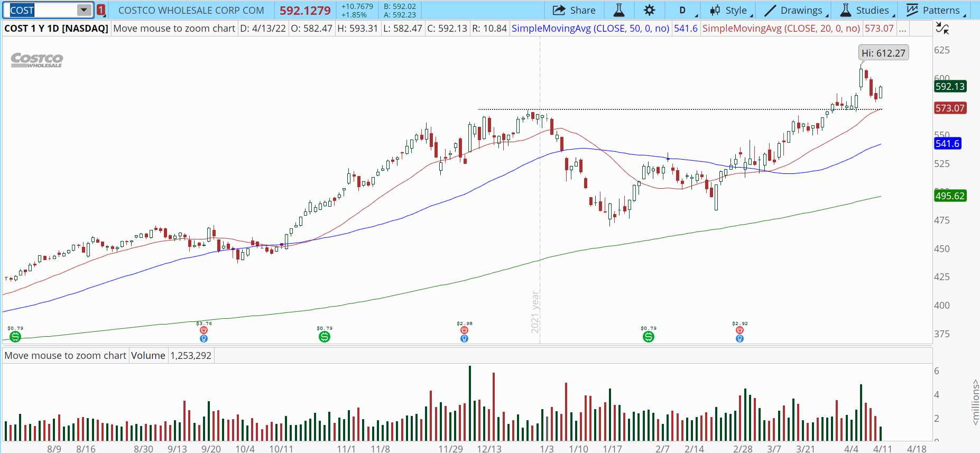
Task: Click the Share button
Action: coord(574,10)
